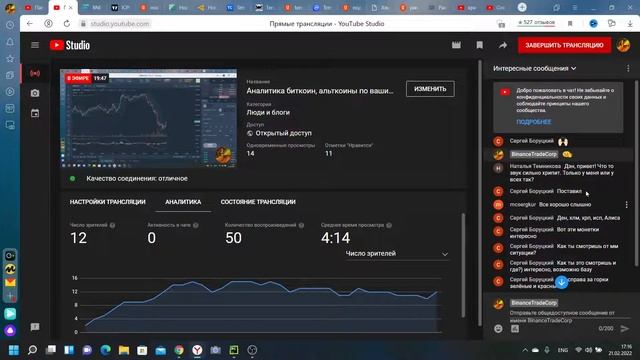Open 'СОСТОЯНИЕ ТРАНСЛЯЦИИ' tab

[x=258, y=202]
